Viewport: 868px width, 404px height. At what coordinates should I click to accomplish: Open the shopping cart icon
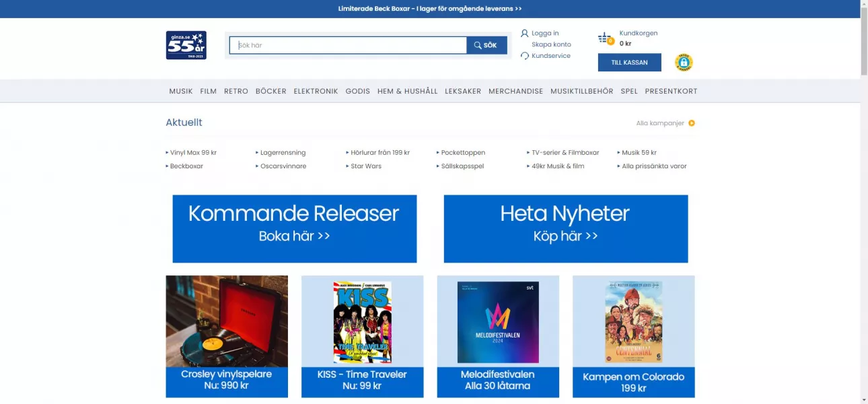[x=606, y=38]
